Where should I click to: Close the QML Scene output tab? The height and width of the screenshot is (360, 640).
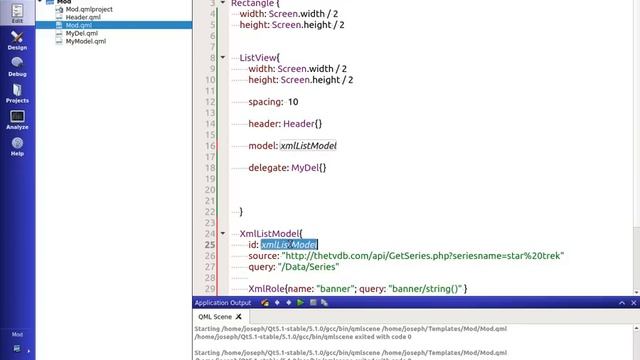pos(239,317)
